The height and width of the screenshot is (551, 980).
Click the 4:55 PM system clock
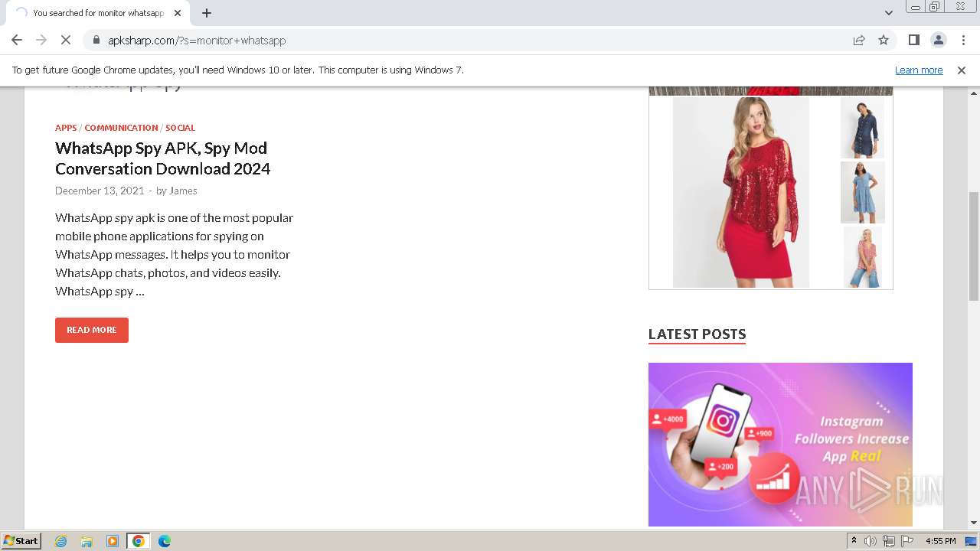(940, 541)
